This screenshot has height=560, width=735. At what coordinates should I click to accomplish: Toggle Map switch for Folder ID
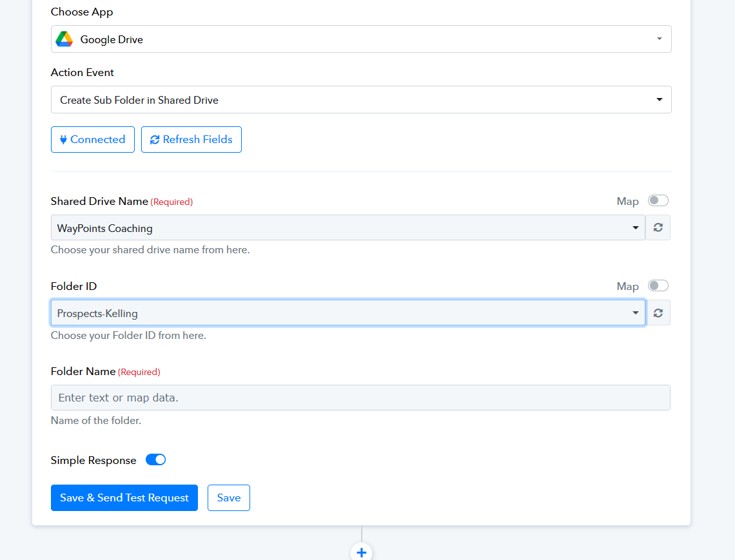(x=658, y=286)
